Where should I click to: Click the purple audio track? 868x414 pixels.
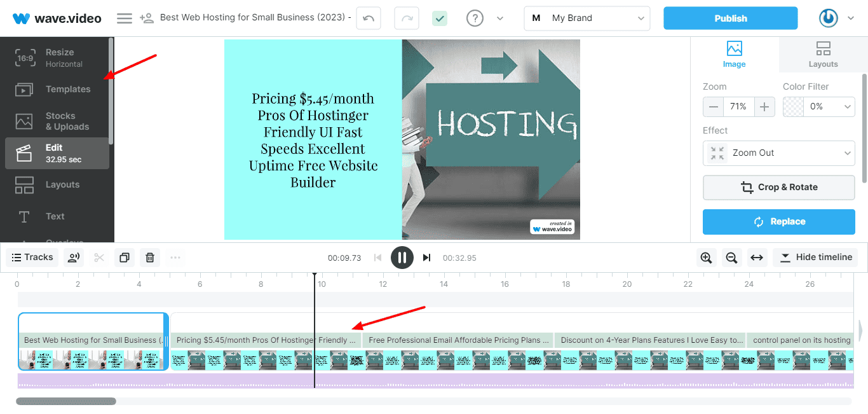(435, 380)
